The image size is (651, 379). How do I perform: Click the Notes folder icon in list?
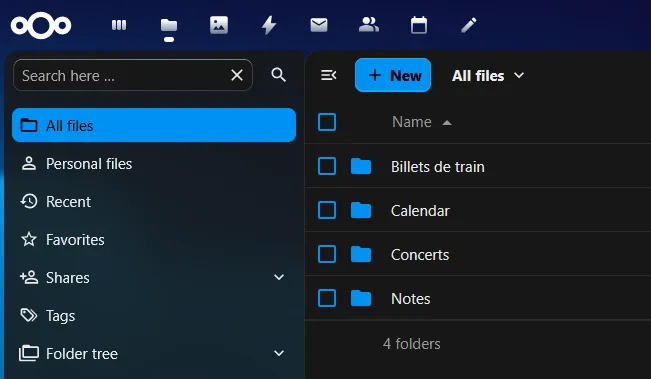coord(361,298)
